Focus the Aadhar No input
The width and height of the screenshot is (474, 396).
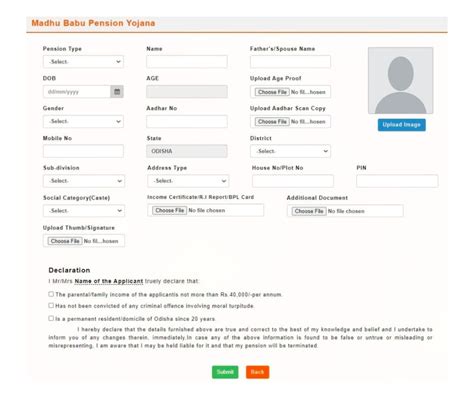pyautogui.click(x=187, y=121)
